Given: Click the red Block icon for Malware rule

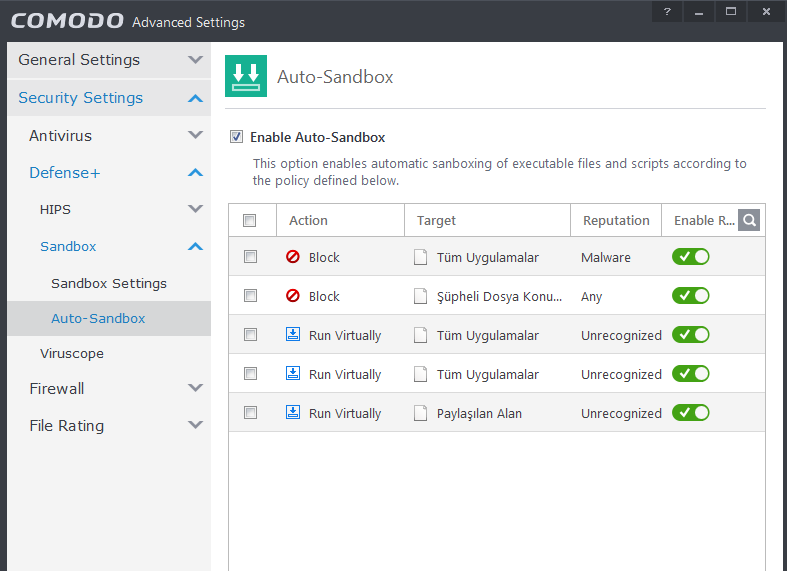Looking at the screenshot, I should [x=293, y=257].
